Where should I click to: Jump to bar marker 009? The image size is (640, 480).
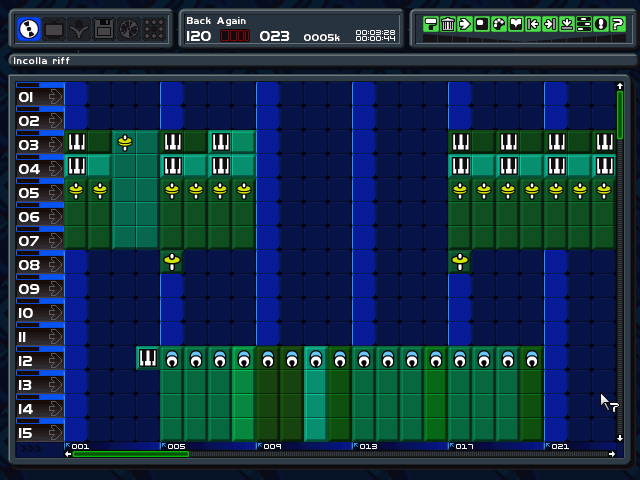pos(269,446)
